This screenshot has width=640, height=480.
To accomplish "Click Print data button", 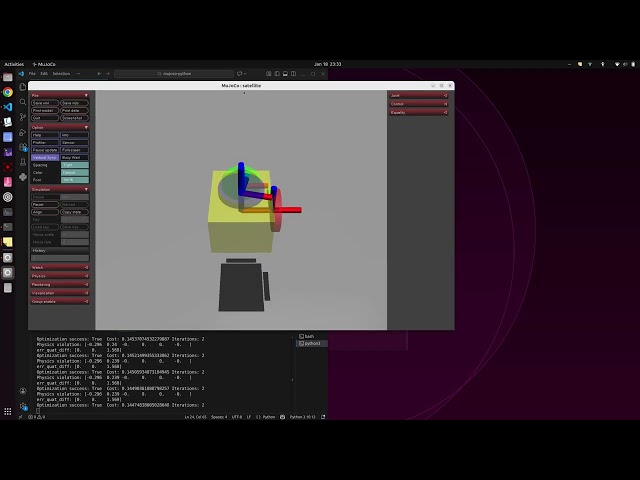I will pos(74,110).
